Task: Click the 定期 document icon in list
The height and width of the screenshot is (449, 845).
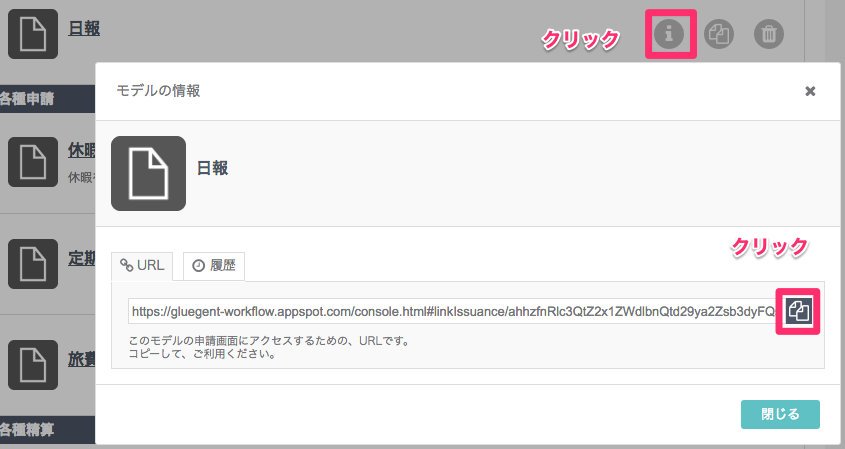Action: [33, 264]
